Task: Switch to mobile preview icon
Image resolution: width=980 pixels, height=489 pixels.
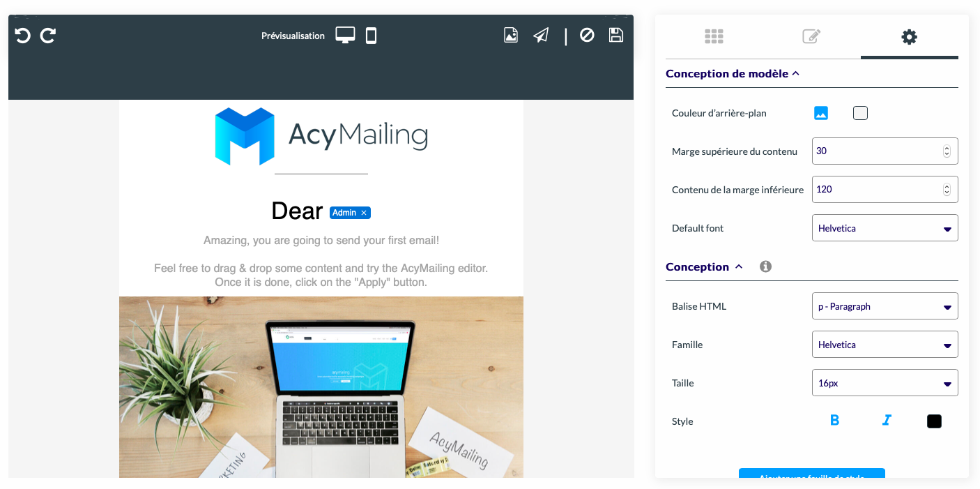Action: pos(372,35)
